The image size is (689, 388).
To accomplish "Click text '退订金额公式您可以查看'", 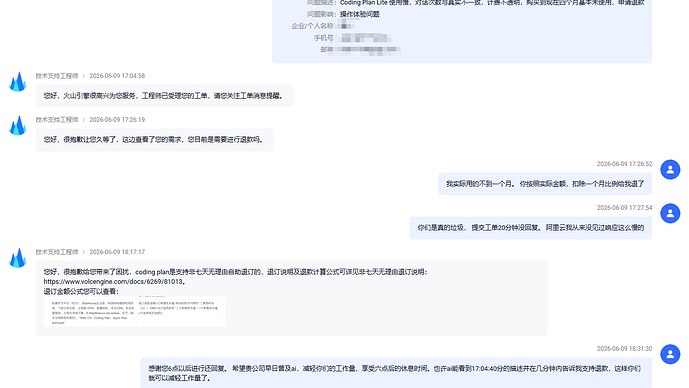I will [81, 291].
